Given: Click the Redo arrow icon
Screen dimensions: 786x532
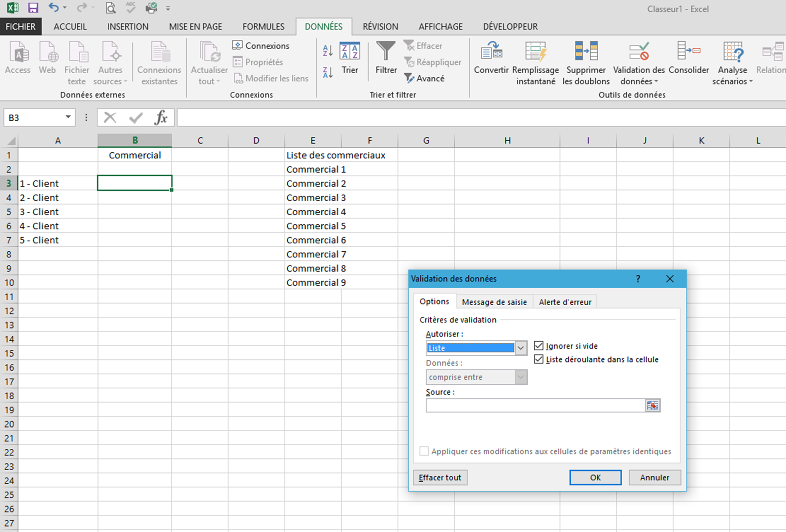Looking at the screenshot, I should [x=82, y=8].
